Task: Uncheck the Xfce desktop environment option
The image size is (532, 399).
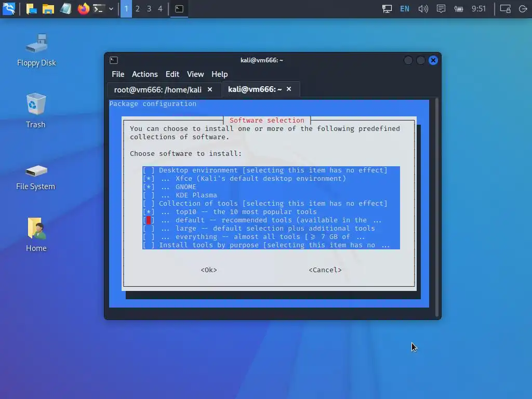Action: [148, 179]
